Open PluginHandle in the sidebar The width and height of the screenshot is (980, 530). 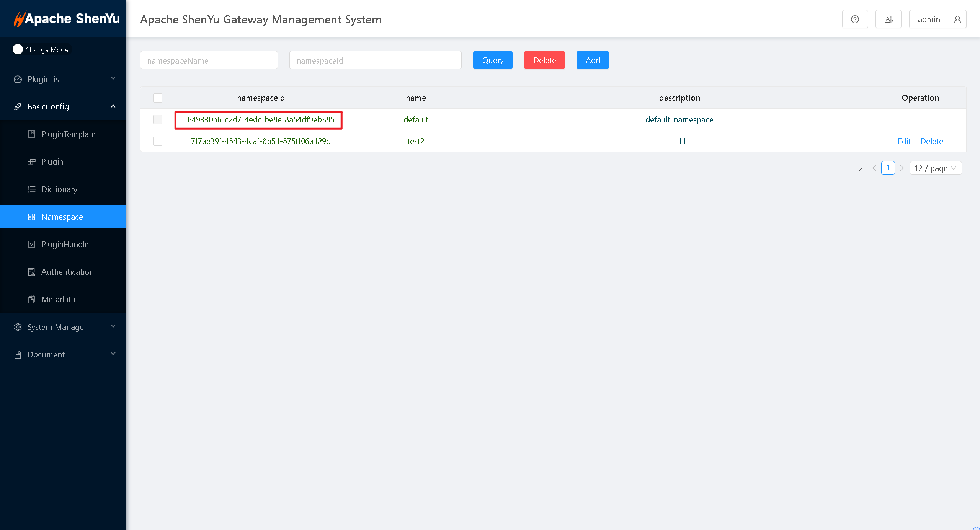pyautogui.click(x=65, y=245)
